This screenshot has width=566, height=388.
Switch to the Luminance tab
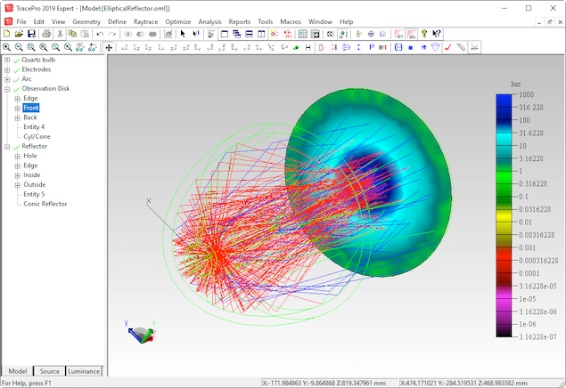click(84, 371)
